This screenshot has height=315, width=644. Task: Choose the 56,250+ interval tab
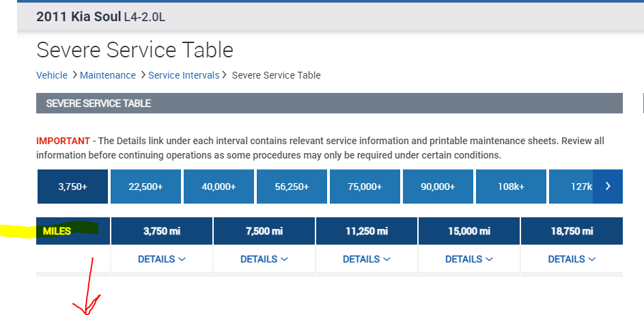pos(292,186)
